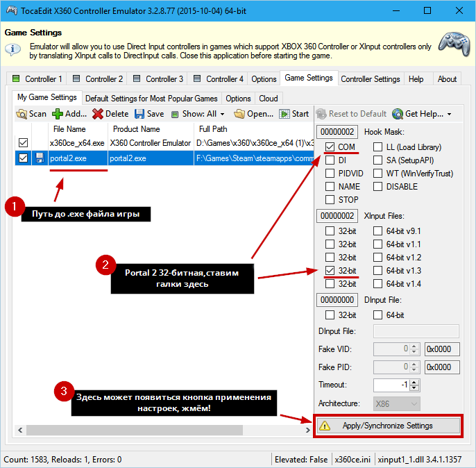Open the Controller Settings tab
The image size is (476, 468).
coord(371,79)
